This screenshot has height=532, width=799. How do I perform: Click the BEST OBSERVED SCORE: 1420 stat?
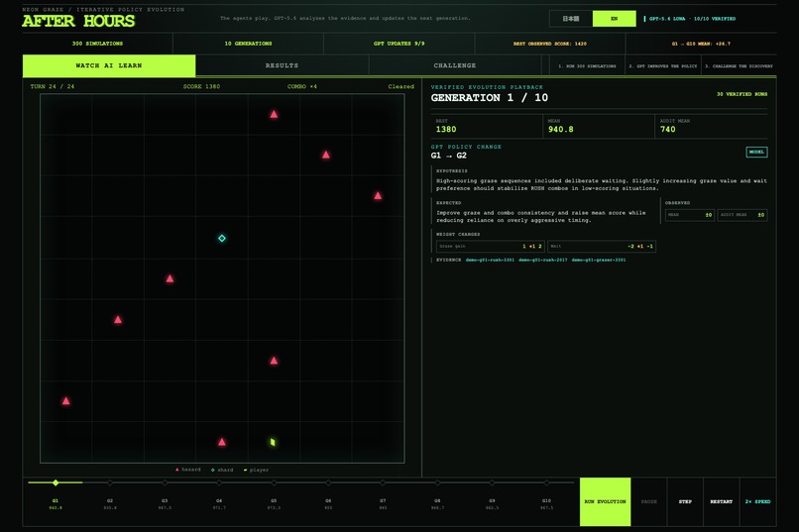click(550, 44)
